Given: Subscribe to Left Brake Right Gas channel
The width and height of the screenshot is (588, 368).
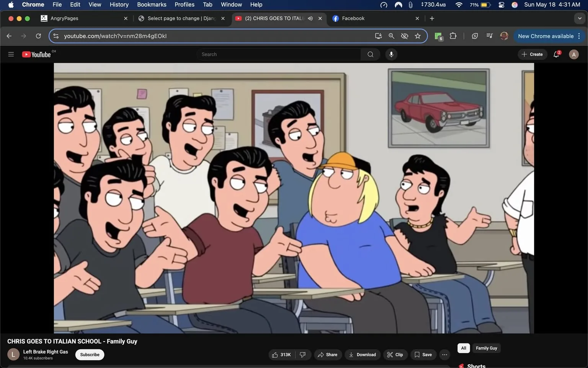Looking at the screenshot, I should [x=89, y=355].
